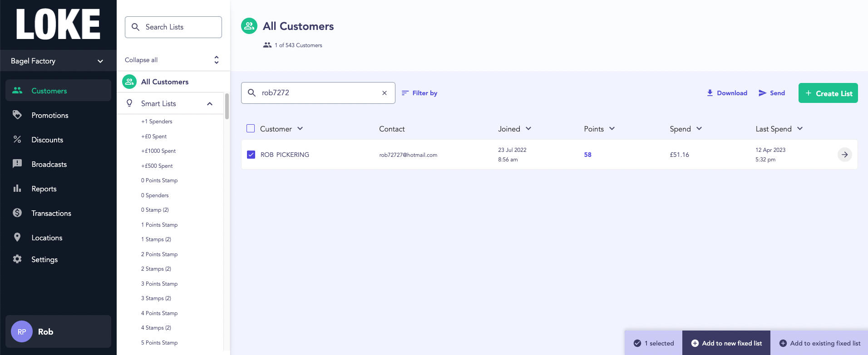Click the Download arrow icon
868x355 pixels.
(710, 92)
